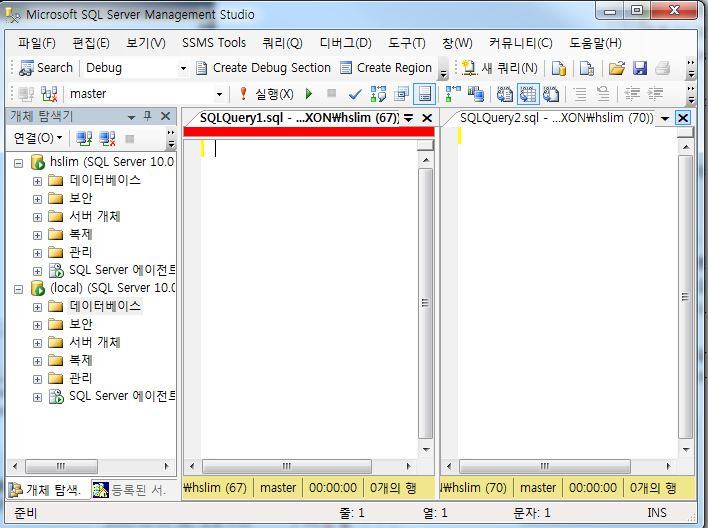This screenshot has width=708, height=528.
Task: Toggle IntelliSense Enabled icon
Action: tap(424, 94)
